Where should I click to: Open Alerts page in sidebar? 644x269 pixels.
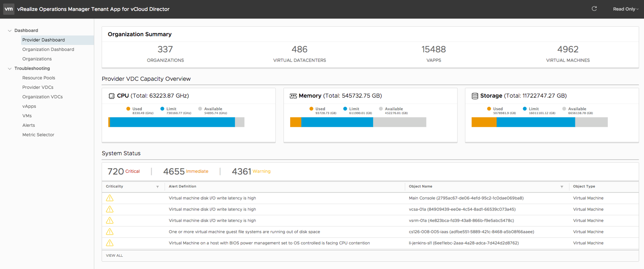(x=29, y=126)
